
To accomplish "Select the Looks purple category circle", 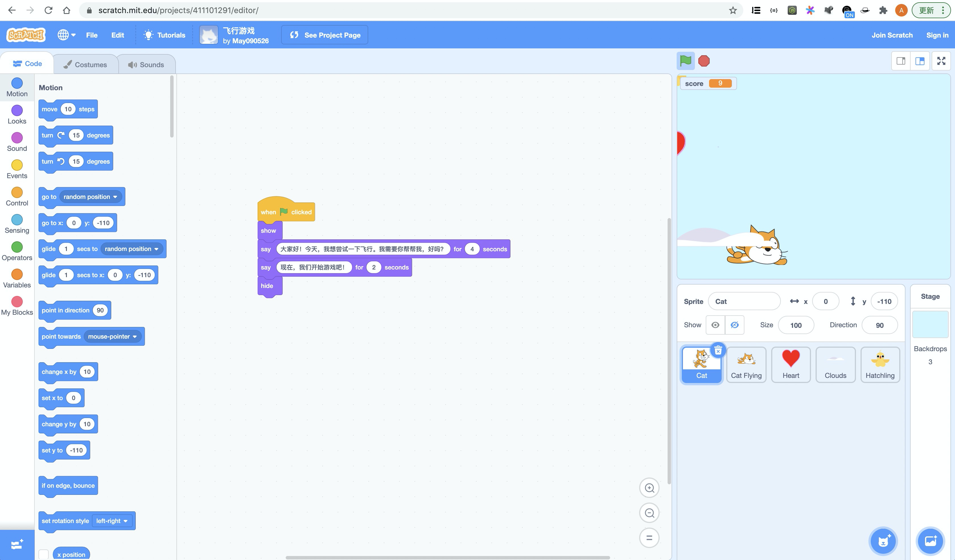I will tap(17, 110).
